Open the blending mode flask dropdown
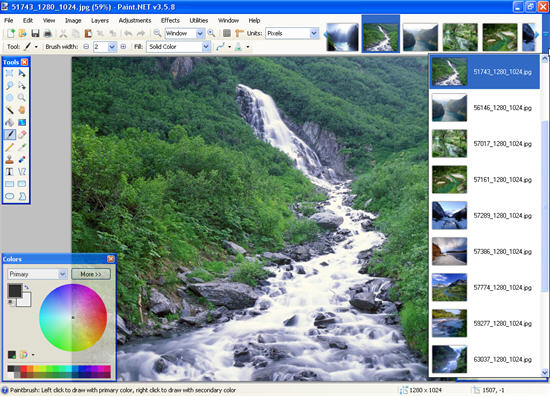This screenshot has height=396, width=550. tap(248, 47)
